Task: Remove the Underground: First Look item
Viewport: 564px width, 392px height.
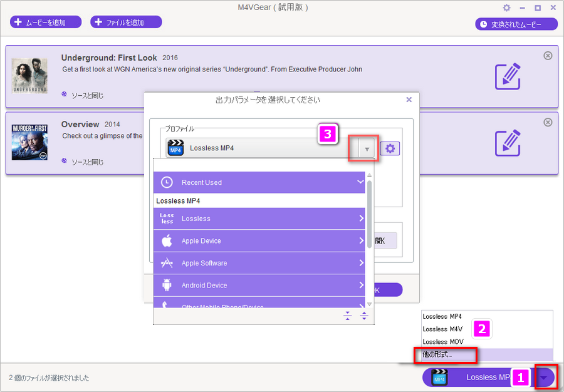Action: [548, 56]
